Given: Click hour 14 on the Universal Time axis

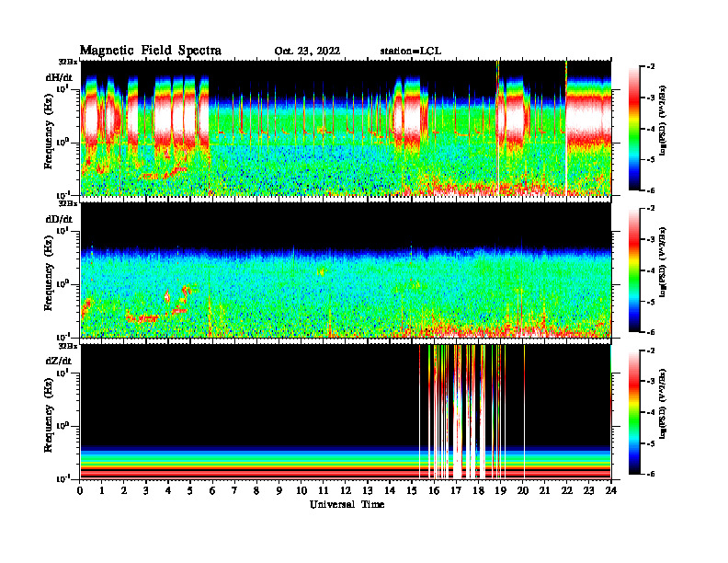Looking at the screenshot, I should pyautogui.click(x=390, y=490).
